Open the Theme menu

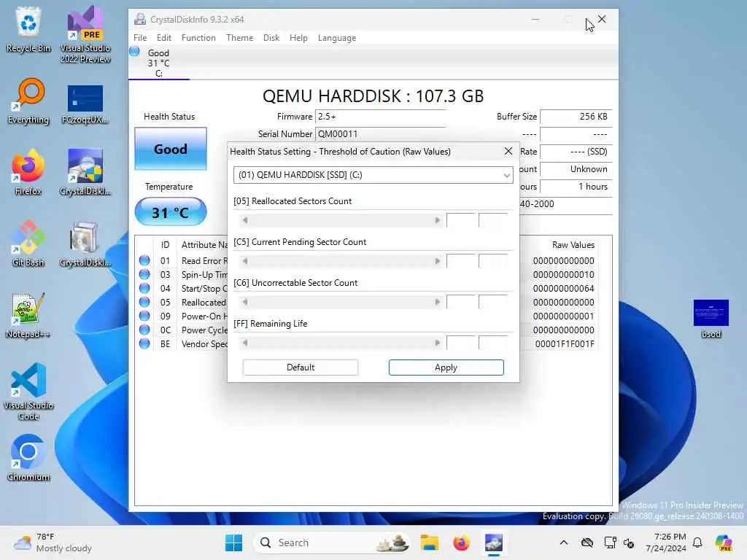239,38
